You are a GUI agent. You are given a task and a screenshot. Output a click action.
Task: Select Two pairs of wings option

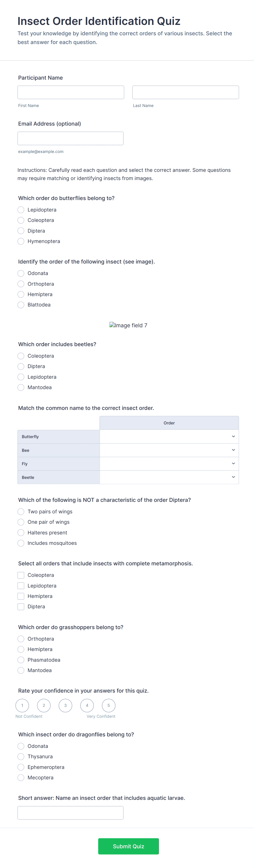(21, 511)
